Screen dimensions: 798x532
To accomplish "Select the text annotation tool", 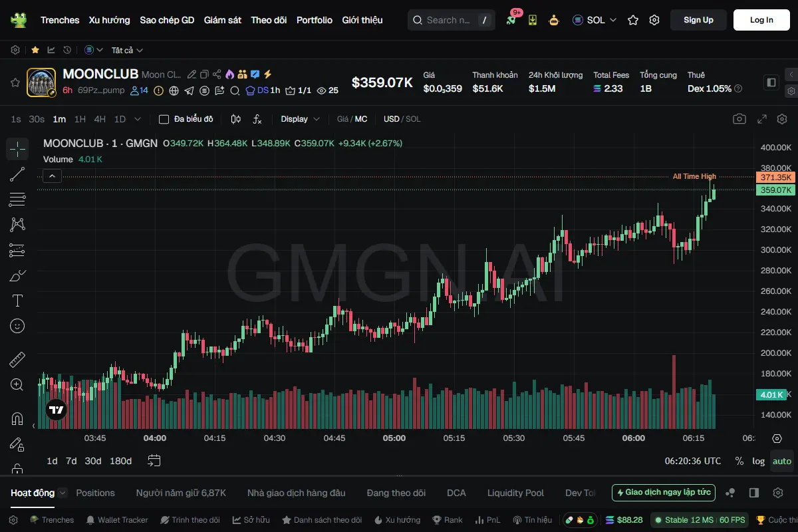I will (17, 301).
